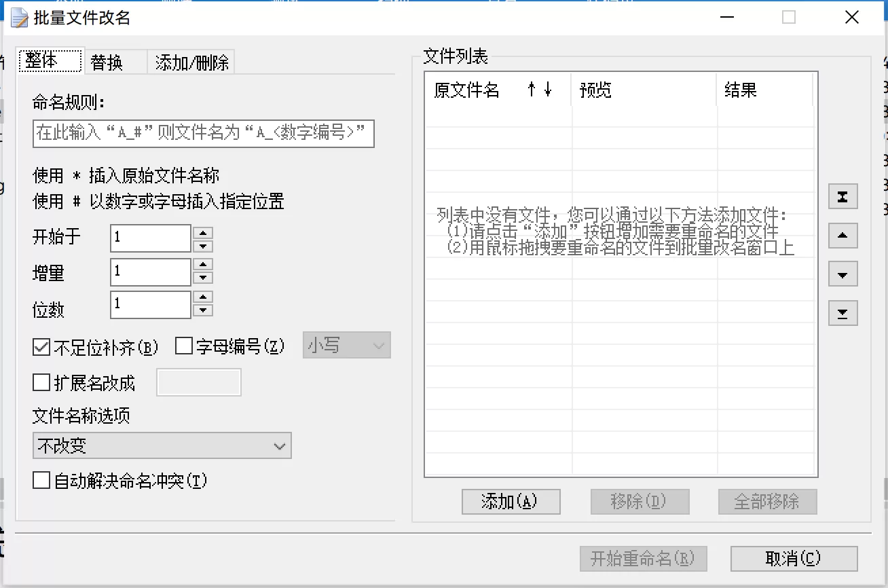Click into the 开始于 number field
This screenshot has height=588, width=888.
click(150, 238)
